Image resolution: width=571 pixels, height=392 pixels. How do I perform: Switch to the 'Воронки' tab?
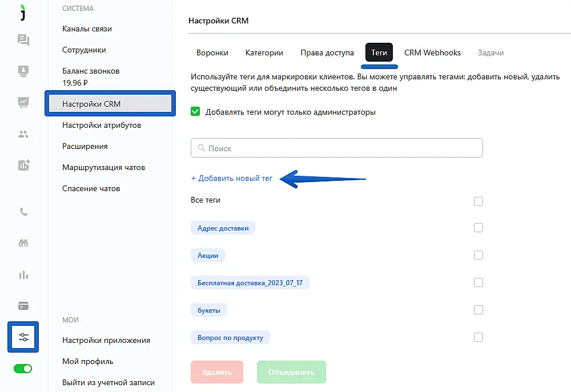(212, 52)
